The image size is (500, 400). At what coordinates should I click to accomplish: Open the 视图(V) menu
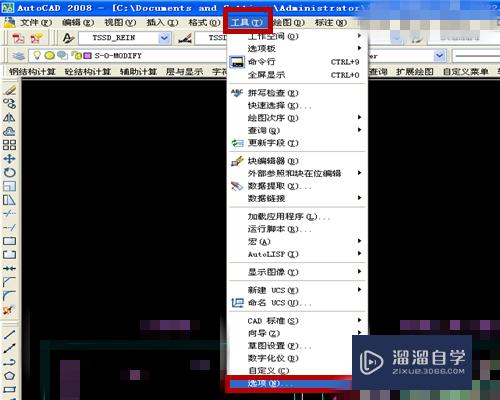pyautogui.click(x=120, y=22)
